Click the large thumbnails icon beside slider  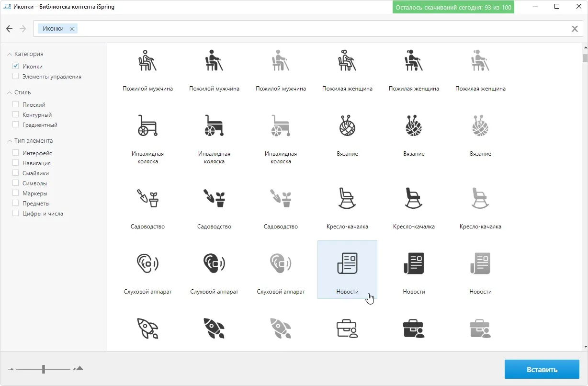point(79,368)
